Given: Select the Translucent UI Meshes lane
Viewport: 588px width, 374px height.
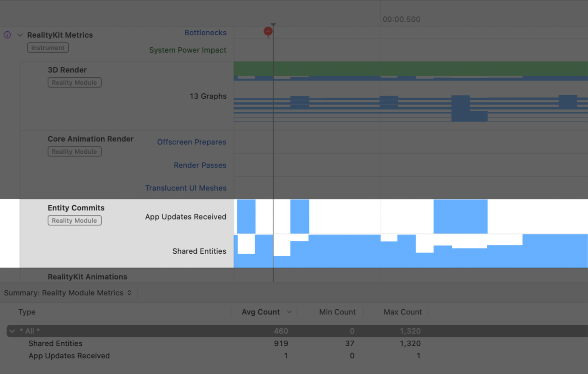Looking at the screenshot, I should click(x=186, y=188).
